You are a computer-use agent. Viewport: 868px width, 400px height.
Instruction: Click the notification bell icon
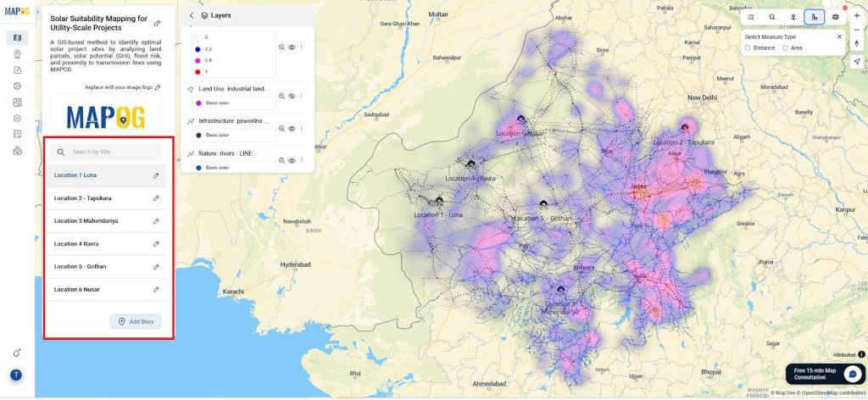(17, 353)
